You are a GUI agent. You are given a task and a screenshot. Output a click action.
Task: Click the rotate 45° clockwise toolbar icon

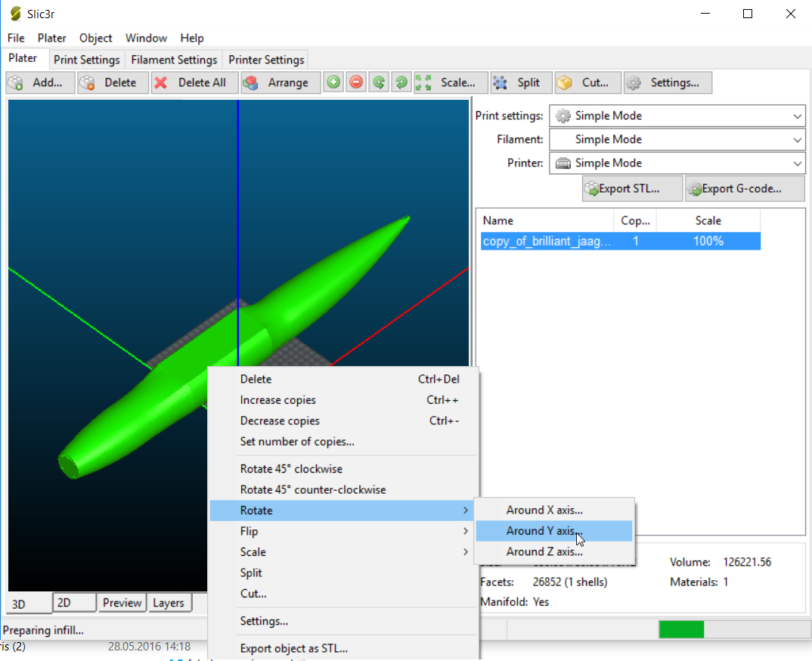click(401, 82)
